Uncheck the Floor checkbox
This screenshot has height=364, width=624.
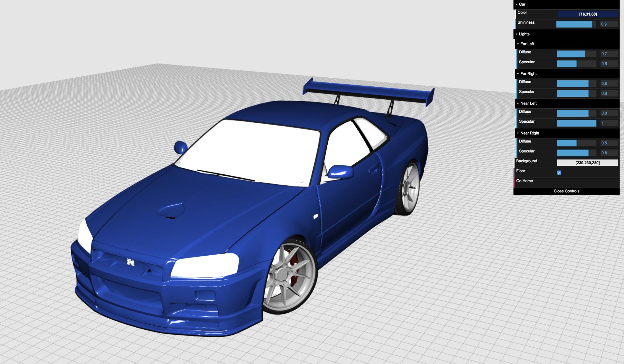click(x=559, y=173)
